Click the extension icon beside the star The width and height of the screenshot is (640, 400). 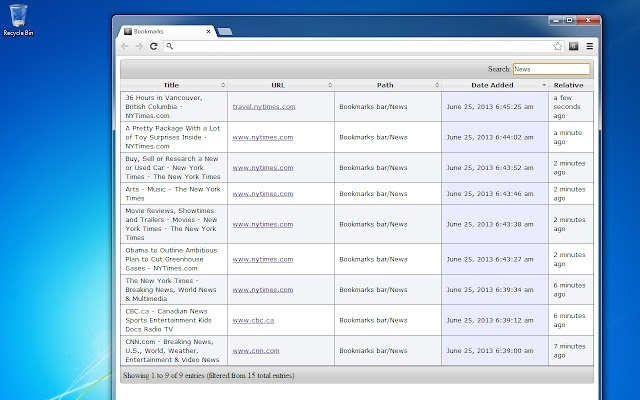[574, 46]
